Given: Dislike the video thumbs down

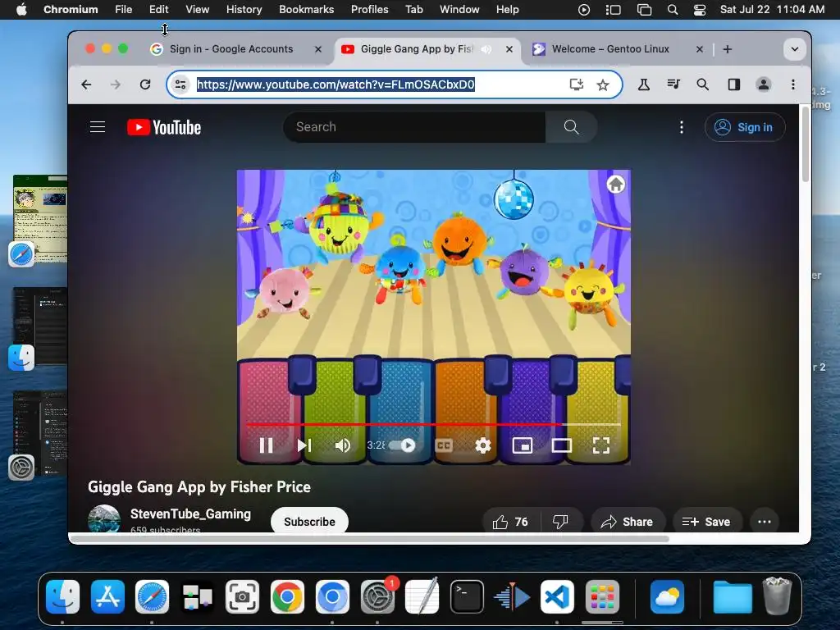Looking at the screenshot, I should click(x=561, y=521).
